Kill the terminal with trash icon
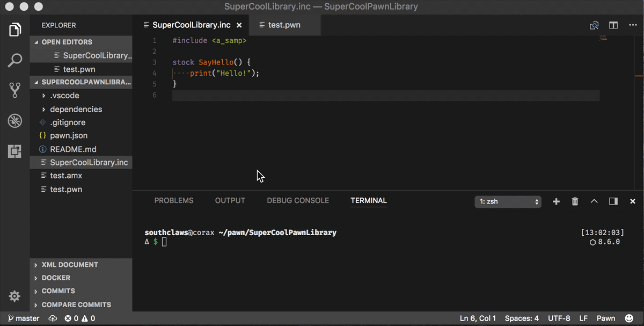The image size is (644, 326). pyautogui.click(x=575, y=201)
